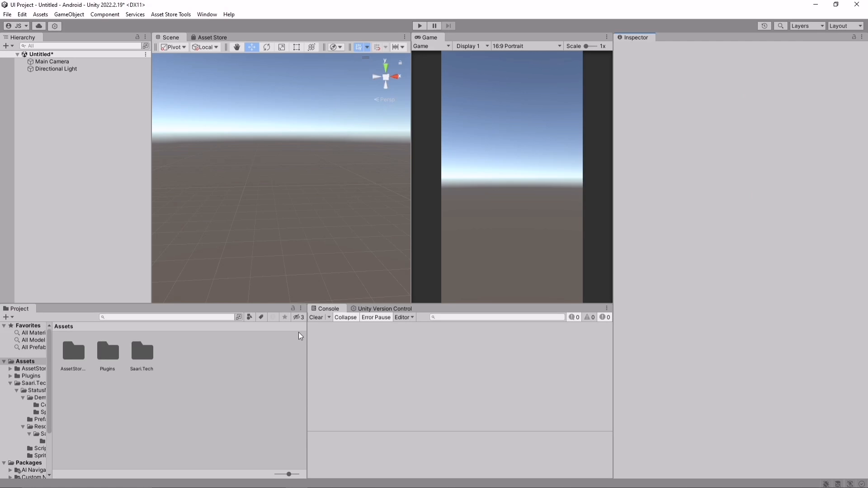
Task: Adjust Project thumbnail size slider
Action: click(287, 474)
